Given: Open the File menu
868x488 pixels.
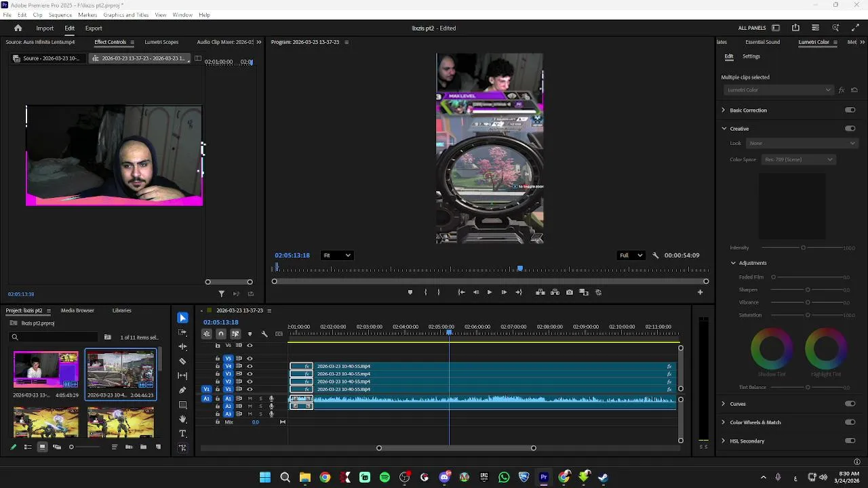Looking at the screenshot, I should (x=7, y=15).
